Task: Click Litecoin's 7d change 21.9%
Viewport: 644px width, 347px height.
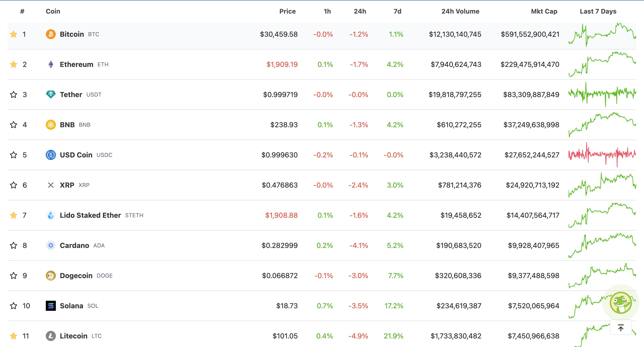Action: point(393,336)
